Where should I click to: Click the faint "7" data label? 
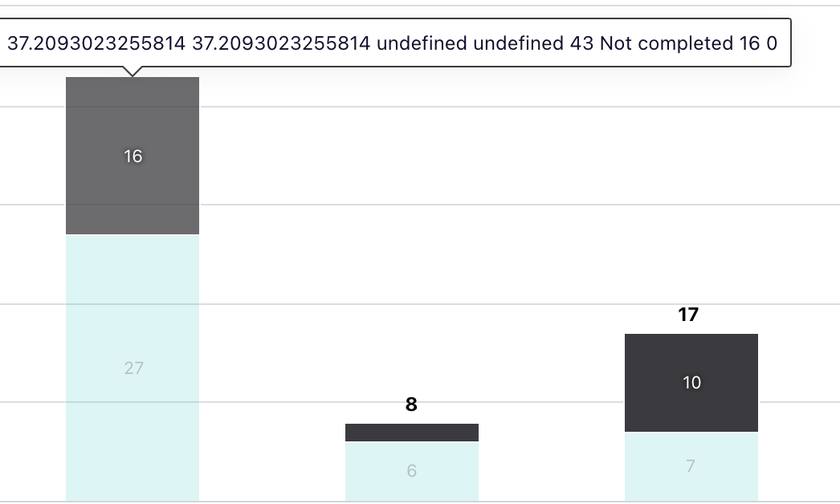(691, 465)
